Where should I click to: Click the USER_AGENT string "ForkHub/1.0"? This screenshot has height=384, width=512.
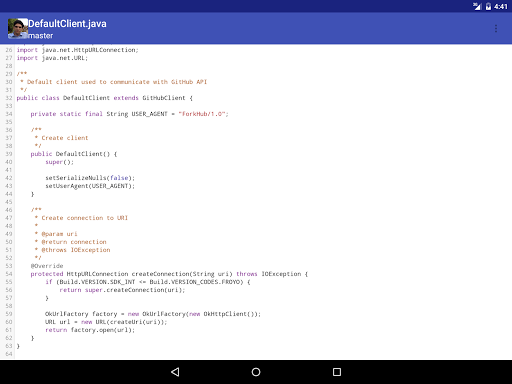pyautogui.click(x=202, y=114)
